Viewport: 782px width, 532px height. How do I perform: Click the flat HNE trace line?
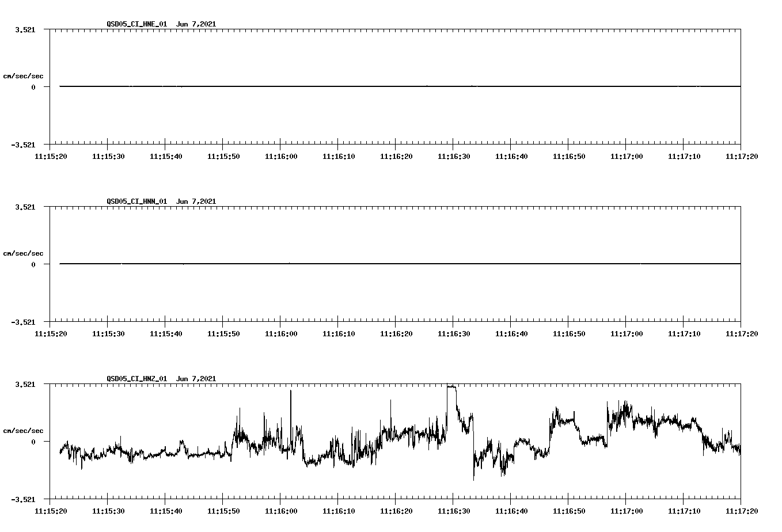[x=400, y=86]
